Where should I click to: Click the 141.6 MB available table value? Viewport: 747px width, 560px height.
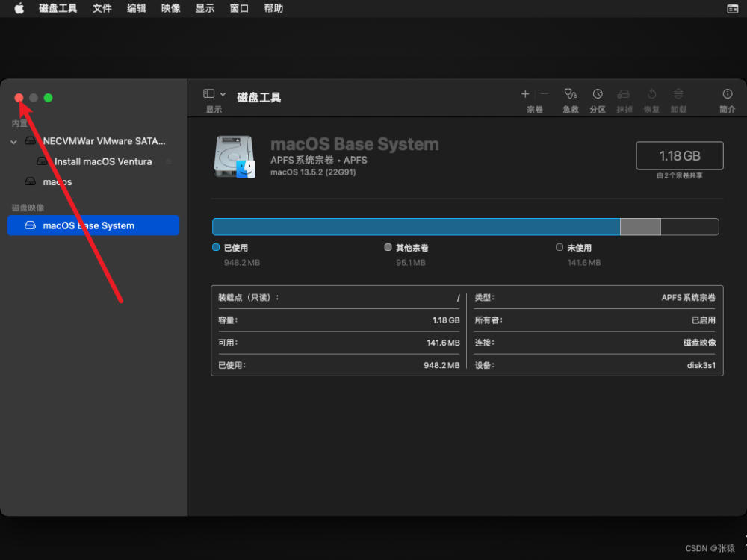pos(443,343)
